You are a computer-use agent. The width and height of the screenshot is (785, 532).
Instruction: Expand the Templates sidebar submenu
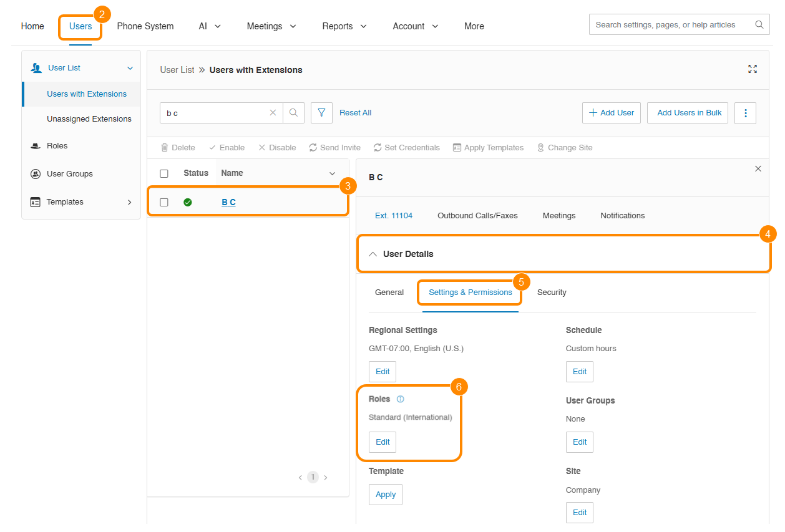(130, 202)
